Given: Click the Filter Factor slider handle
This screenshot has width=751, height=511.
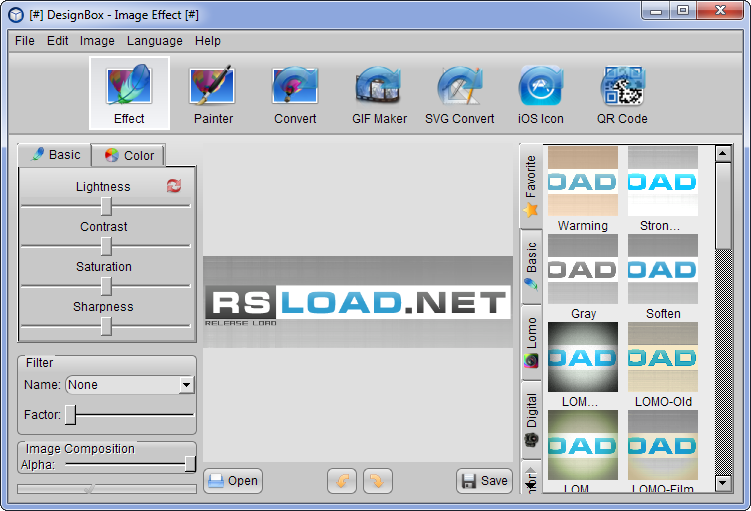Looking at the screenshot, I should [70, 414].
